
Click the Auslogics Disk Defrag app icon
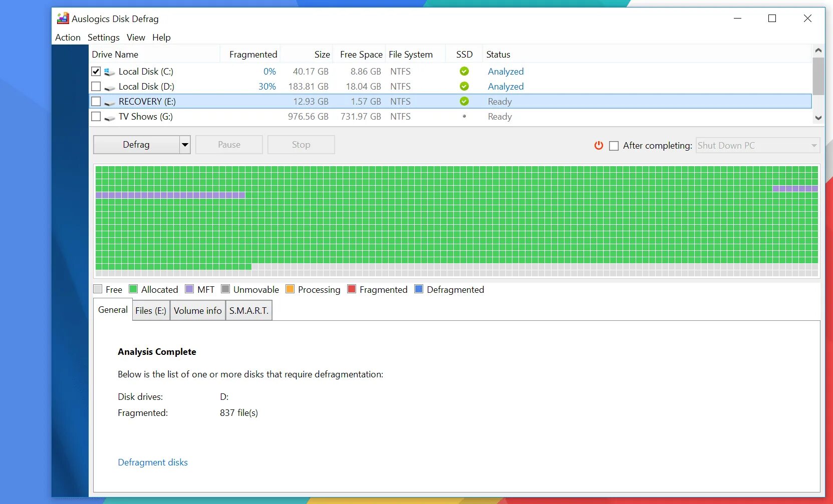pyautogui.click(x=63, y=19)
